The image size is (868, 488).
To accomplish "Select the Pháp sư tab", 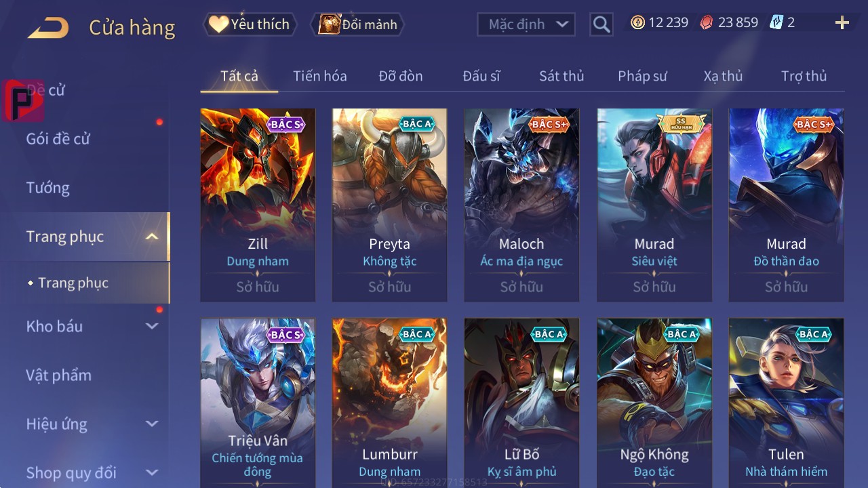I will coord(642,76).
